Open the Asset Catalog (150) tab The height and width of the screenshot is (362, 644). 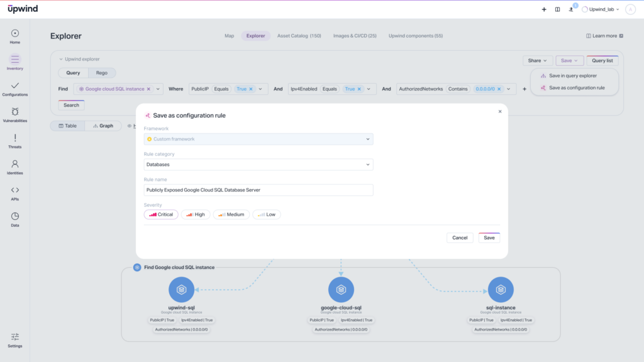coord(299,36)
